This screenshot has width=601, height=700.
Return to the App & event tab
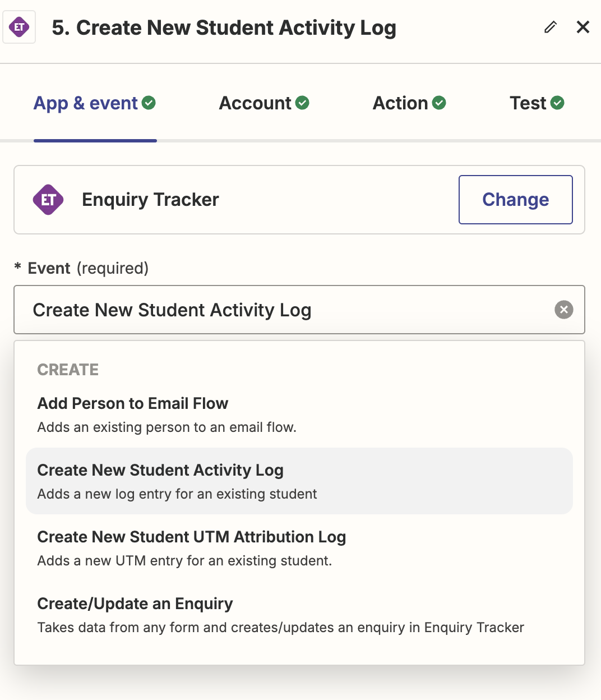coord(85,103)
